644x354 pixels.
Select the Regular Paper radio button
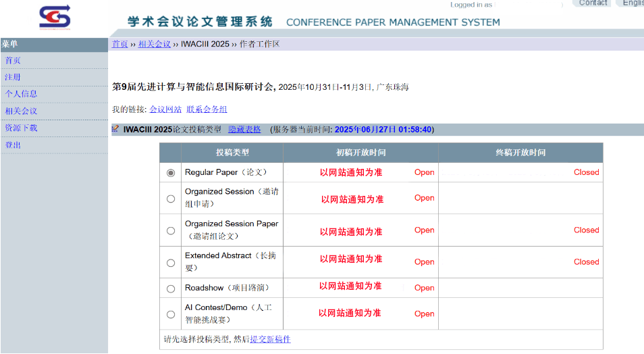click(171, 173)
